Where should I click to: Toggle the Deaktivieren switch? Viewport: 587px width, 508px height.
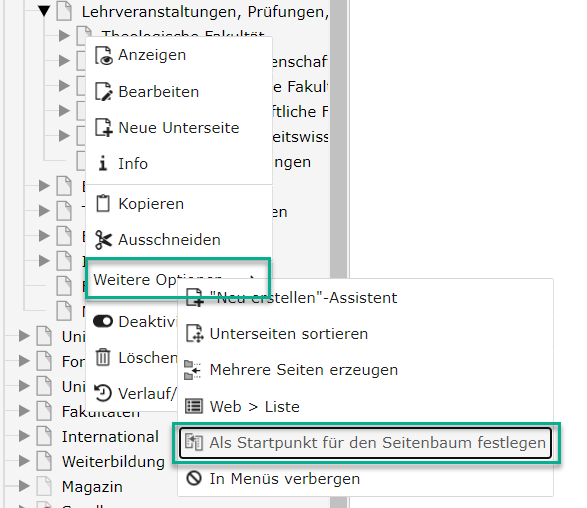[x=103, y=321]
